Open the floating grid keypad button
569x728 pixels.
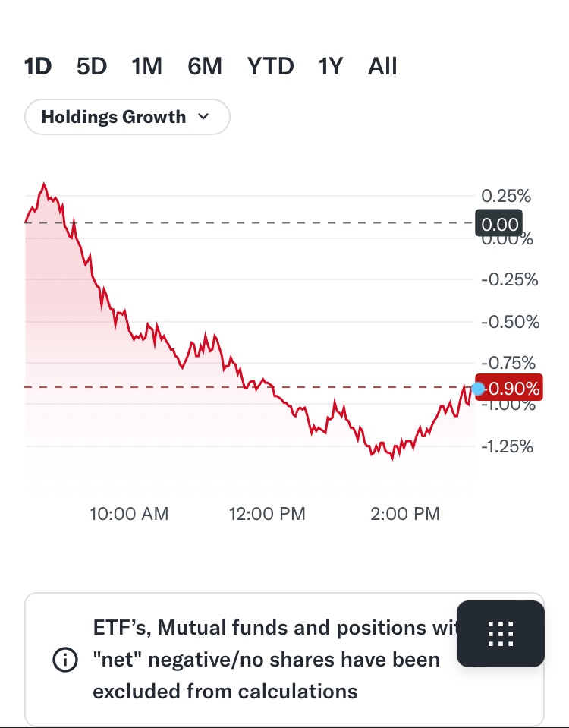[x=501, y=634]
